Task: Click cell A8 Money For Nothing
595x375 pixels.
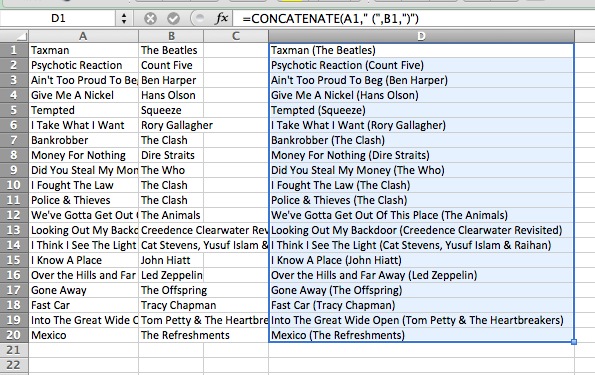Action: (83, 155)
